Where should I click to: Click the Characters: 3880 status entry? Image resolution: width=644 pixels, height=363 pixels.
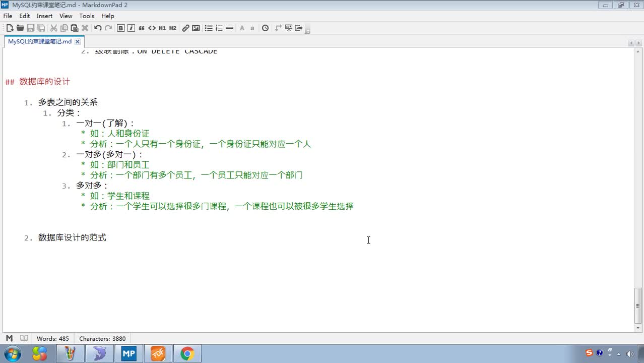(102, 339)
